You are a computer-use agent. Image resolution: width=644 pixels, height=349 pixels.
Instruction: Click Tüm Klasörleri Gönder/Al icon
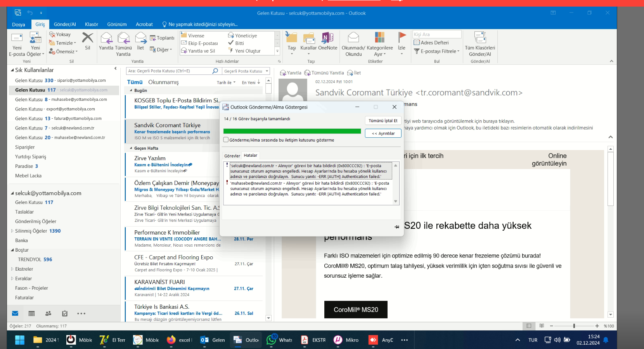(x=480, y=38)
